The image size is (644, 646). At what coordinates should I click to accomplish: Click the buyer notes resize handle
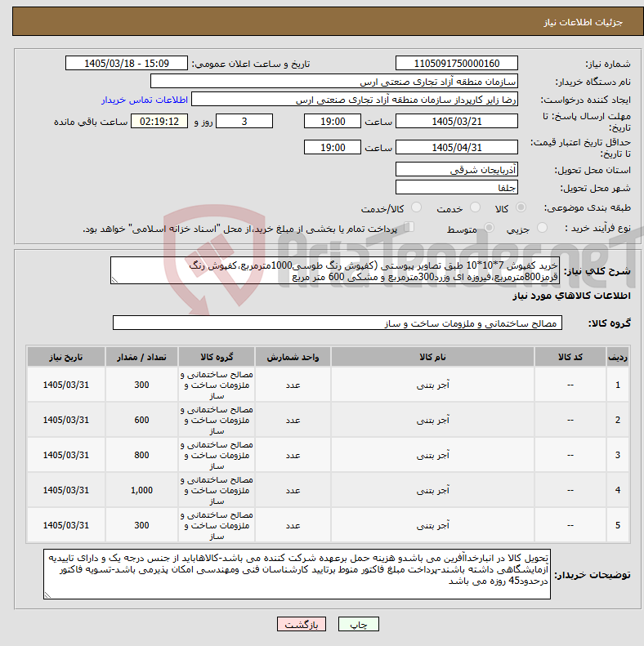[x=48, y=595]
